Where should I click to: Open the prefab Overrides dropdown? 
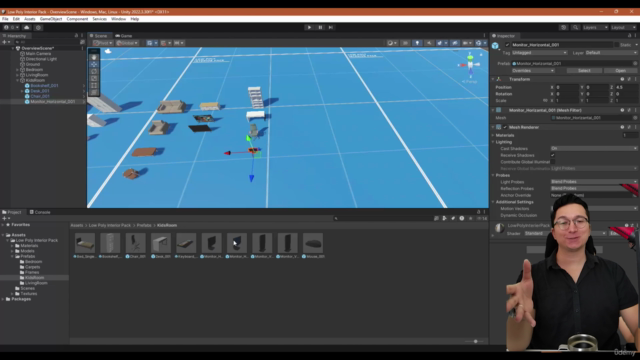(x=532, y=71)
